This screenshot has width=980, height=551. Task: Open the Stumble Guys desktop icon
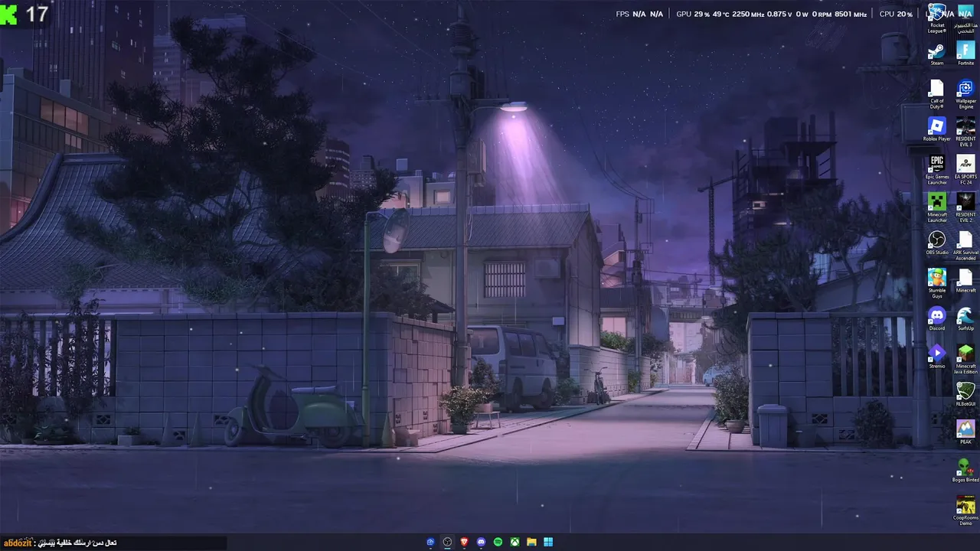937,283
